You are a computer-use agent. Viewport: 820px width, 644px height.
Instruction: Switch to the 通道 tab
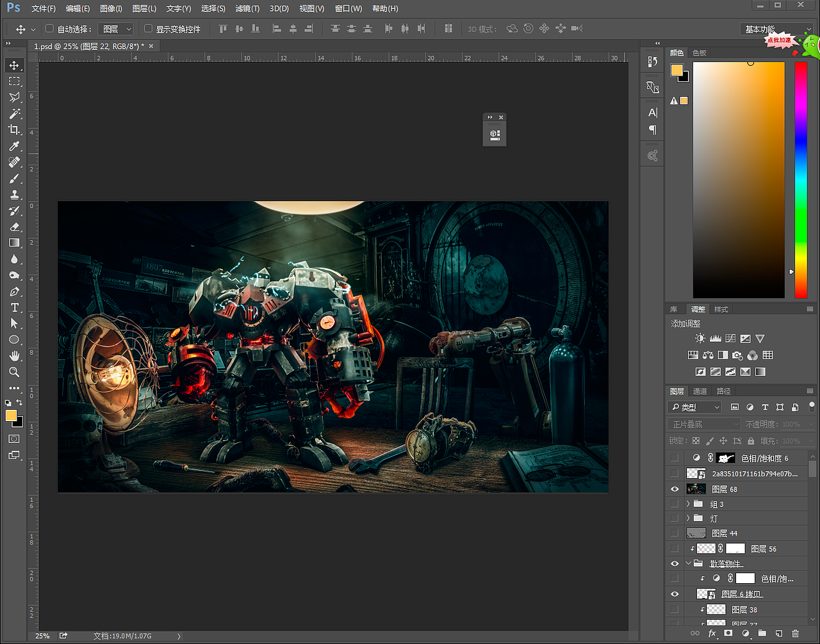(700, 390)
